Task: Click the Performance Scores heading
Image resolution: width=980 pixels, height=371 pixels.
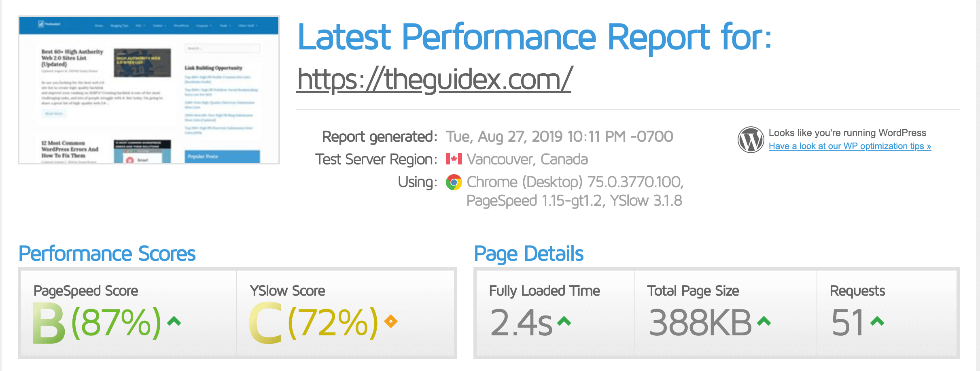Action: pyautogui.click(x=107, y=254)
